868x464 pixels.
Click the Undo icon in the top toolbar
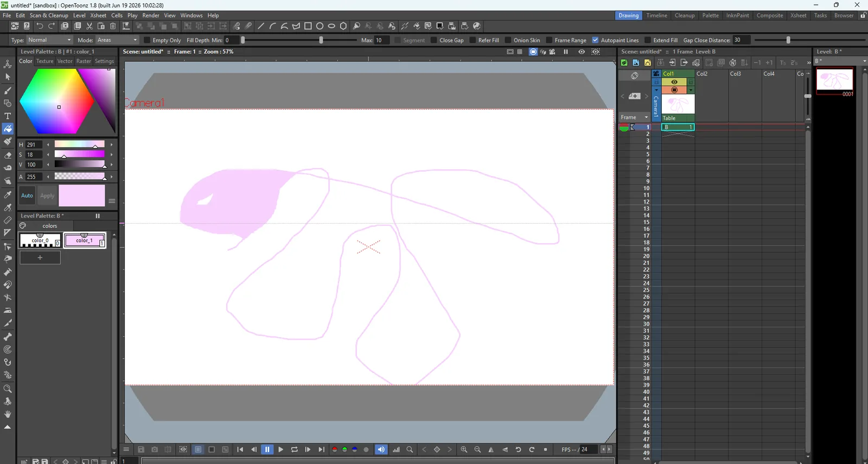40,26
